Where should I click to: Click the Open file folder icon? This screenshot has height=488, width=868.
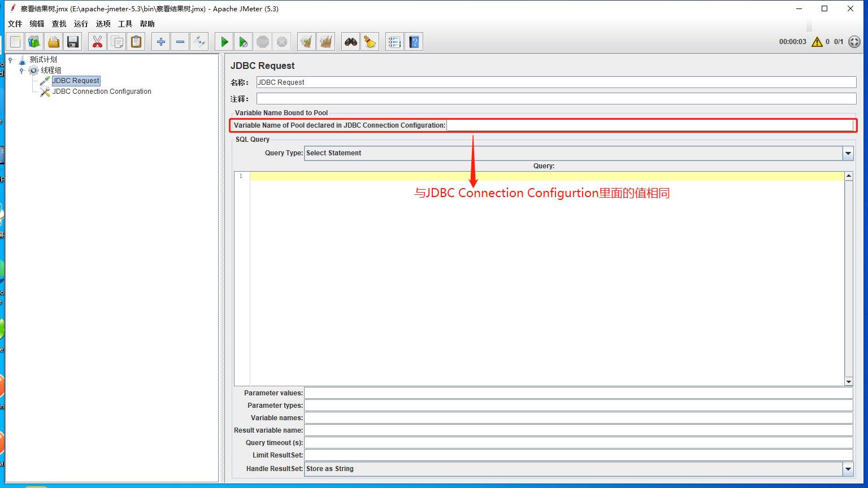pos(54,42)
